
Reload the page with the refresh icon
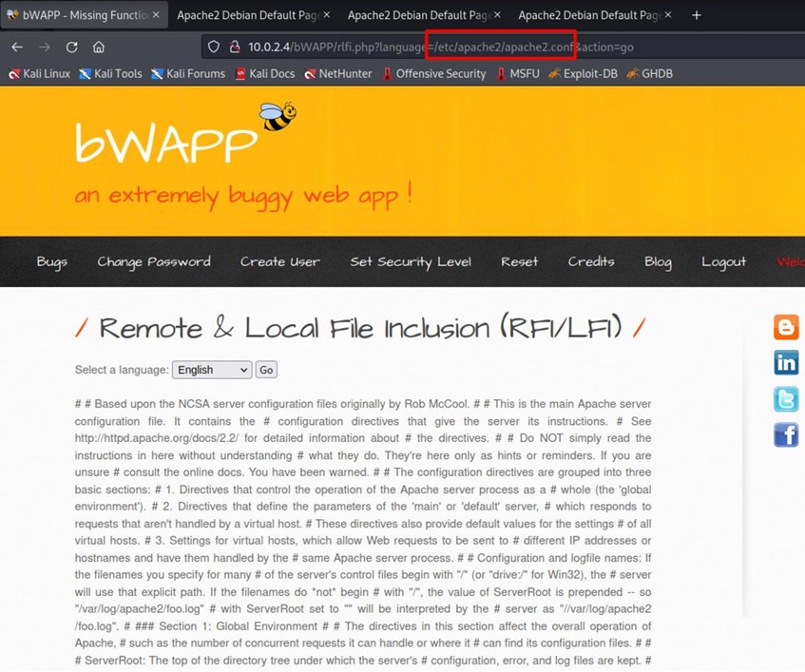click(71, 48)
